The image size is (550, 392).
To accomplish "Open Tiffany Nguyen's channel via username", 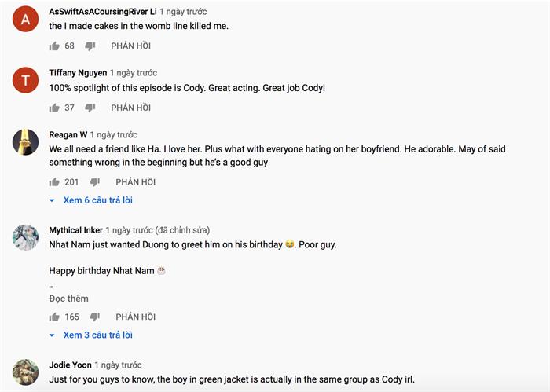I will click(77, 72).
